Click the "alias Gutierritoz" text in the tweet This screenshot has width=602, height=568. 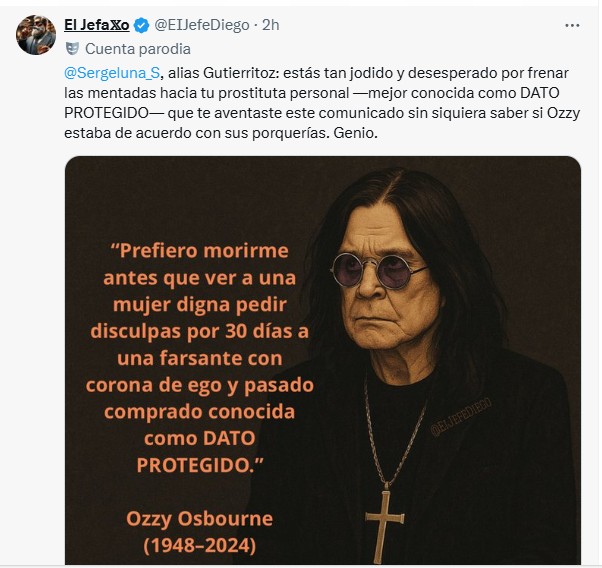(x=222, y=73)
